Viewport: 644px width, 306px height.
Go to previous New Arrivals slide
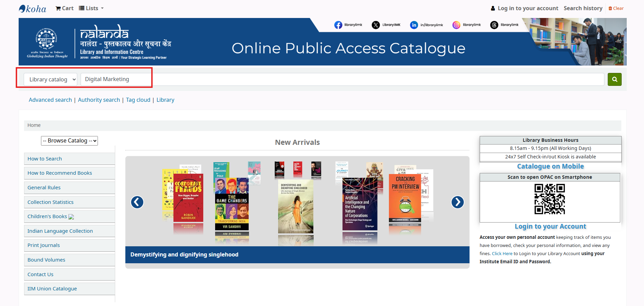pyautogui.click(x=137, y=202)
